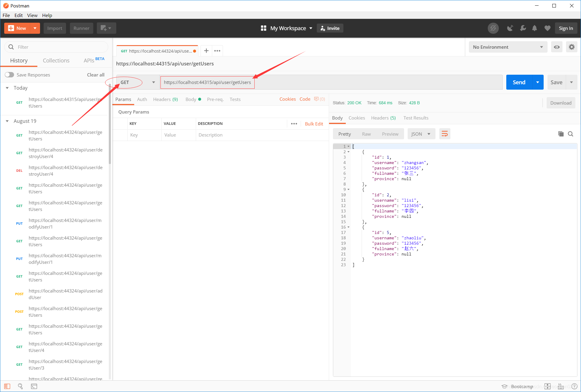Image resolution: width=581 pixels, height=392 pixels.
Task: Switch to the Collections tab
Action: click(56, 60)
